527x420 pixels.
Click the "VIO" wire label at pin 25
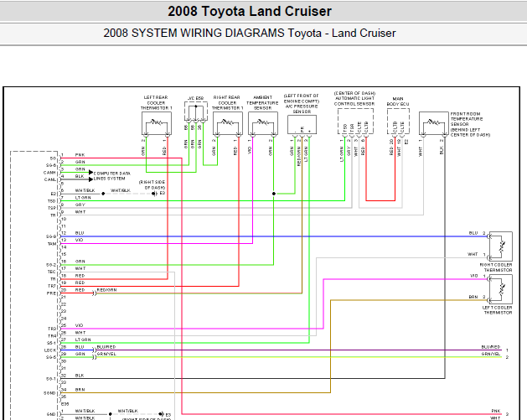point(79,325)
